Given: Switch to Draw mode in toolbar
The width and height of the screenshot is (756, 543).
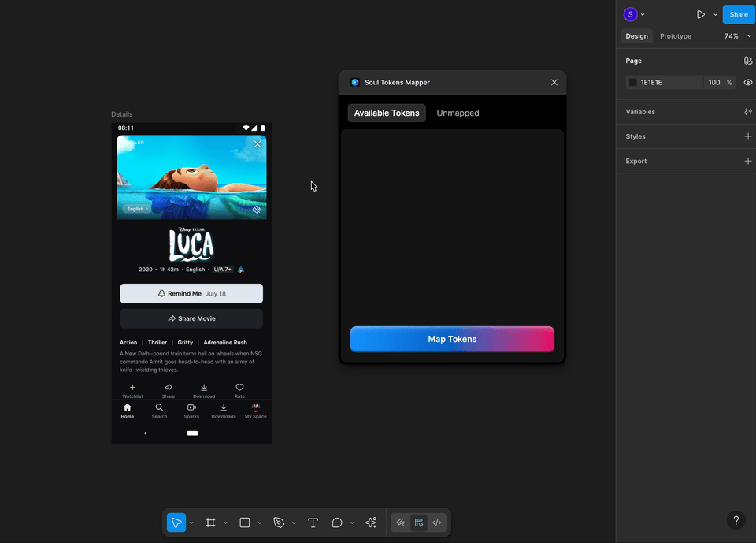Looking at the screenshot, I should pyautogui.click(x=401, y=523).
